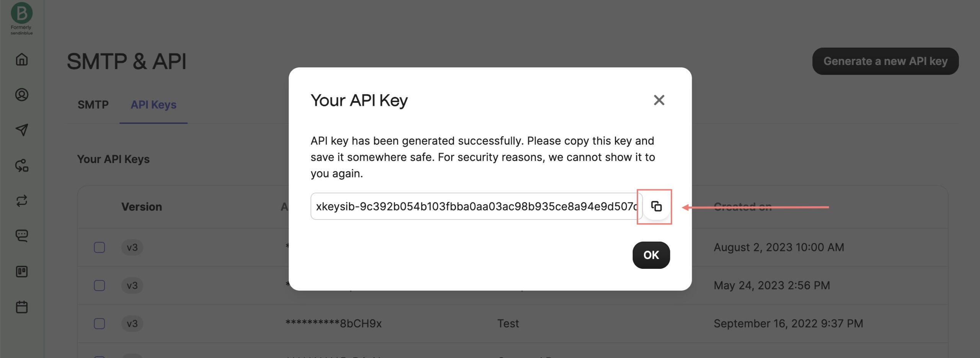Copy the API key to clipboard
The height and width of the screenshot is (358, 980).
(656, 207)
